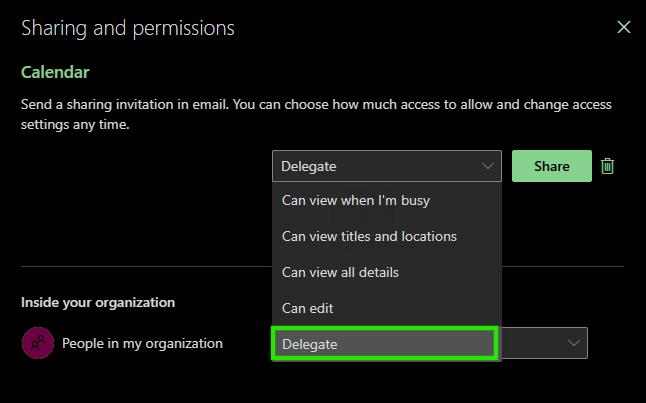Select Delegate in the dropdown list
The width and height of the screenshot is (646, 403).
point(384,344)
